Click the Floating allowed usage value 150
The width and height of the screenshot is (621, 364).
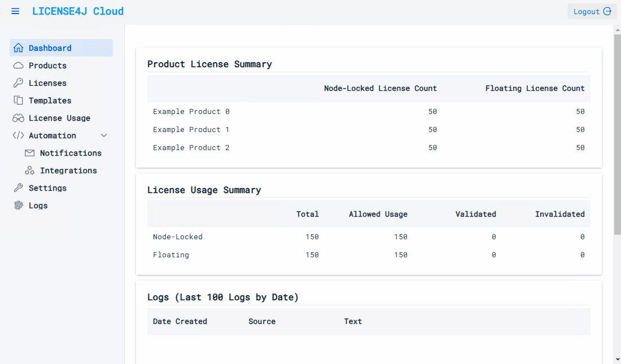400,255
